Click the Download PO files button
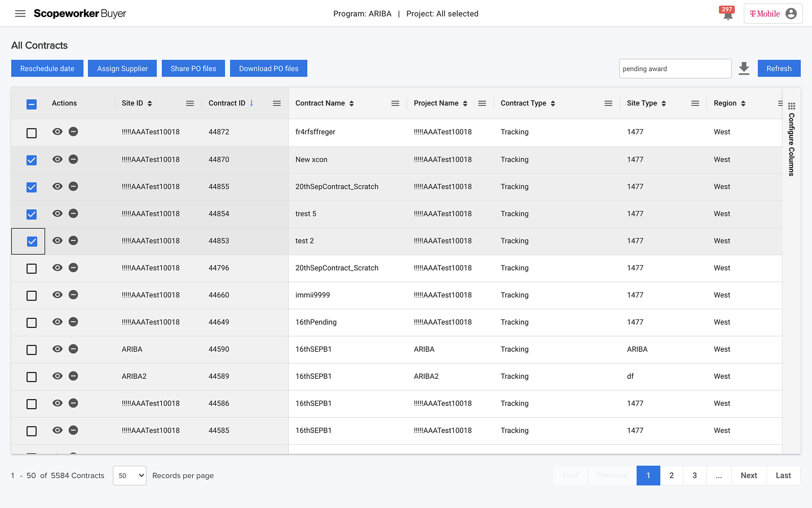 [268, 68]
